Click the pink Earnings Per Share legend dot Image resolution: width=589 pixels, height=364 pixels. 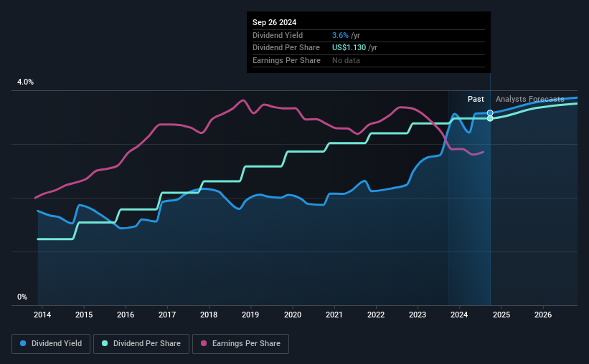[204, 343]
